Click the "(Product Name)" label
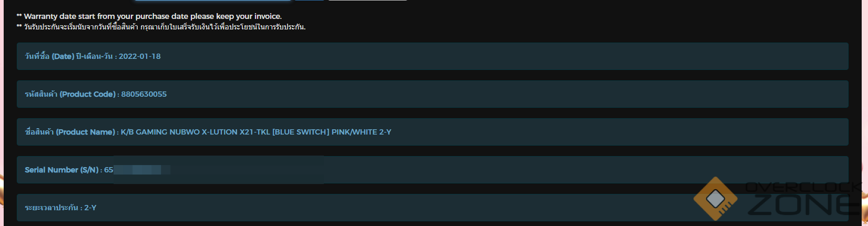This screenshot has height=226, width=868. point(85,132)
